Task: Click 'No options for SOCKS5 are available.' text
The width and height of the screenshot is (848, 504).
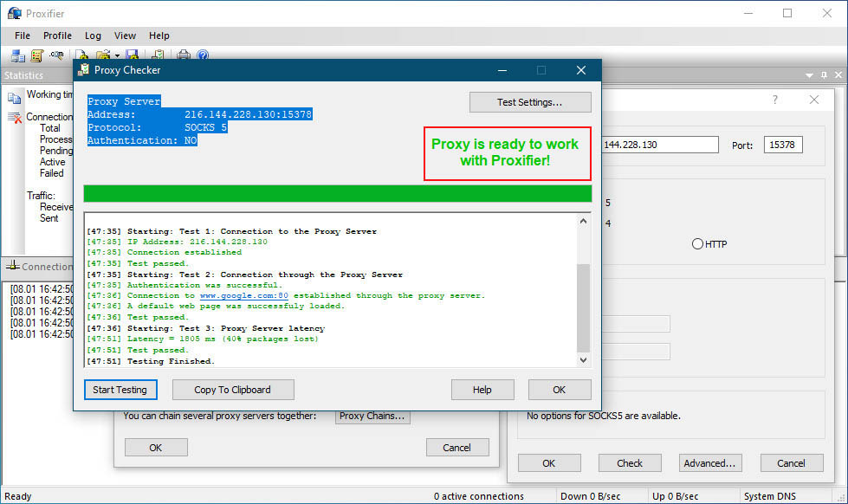Action: pyautogui.click(x=604, y=416)
